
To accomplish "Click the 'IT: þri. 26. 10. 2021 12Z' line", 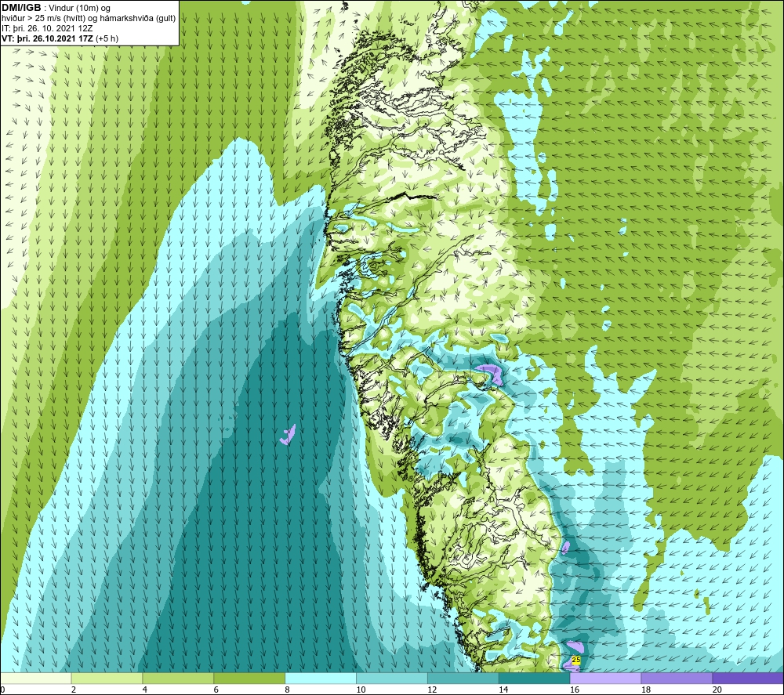I will point(47,28).
